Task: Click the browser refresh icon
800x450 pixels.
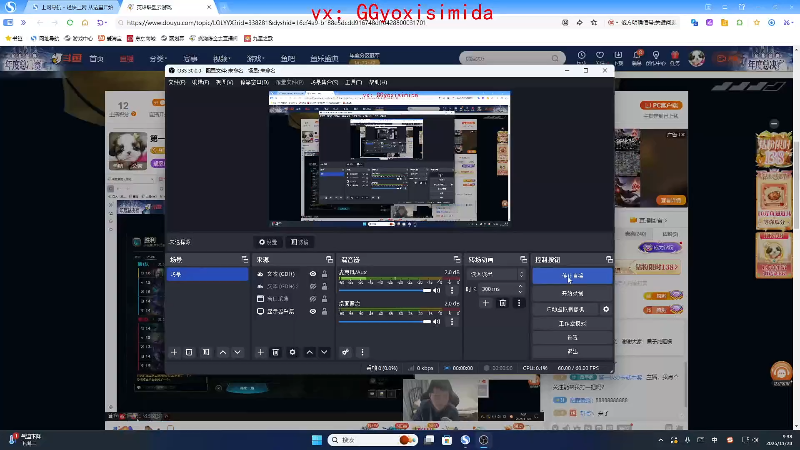Action: (x=70, y=22)
